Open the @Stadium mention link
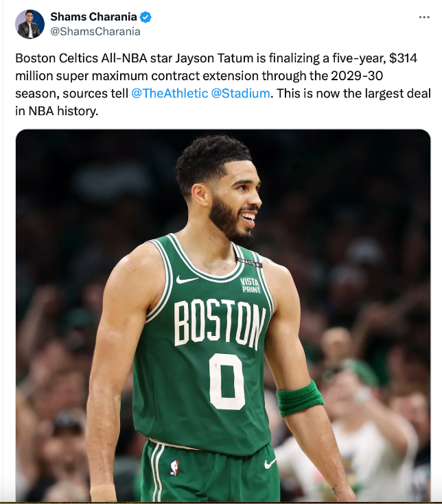The image size is (442, 504). (x=240, y=93)
